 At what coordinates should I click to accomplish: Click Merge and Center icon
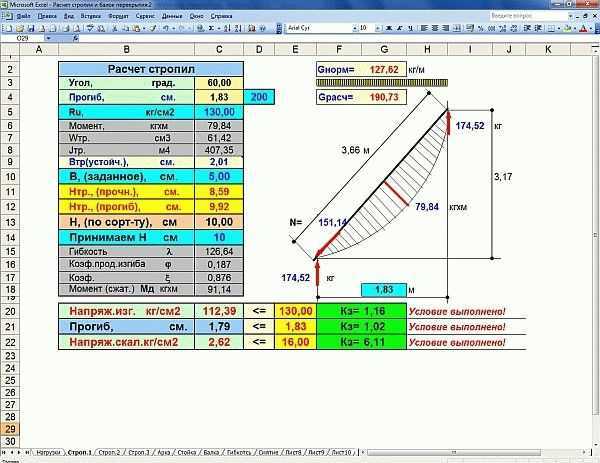pos(456,28)
